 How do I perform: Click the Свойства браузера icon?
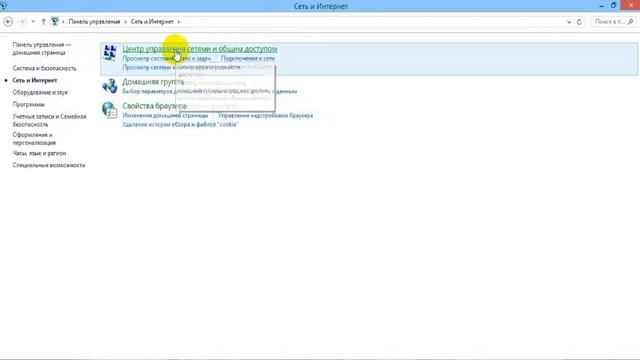coord(109,110)
